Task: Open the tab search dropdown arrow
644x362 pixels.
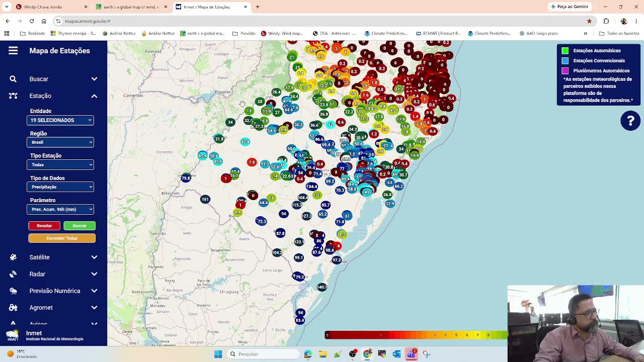Action: point(7,7)
